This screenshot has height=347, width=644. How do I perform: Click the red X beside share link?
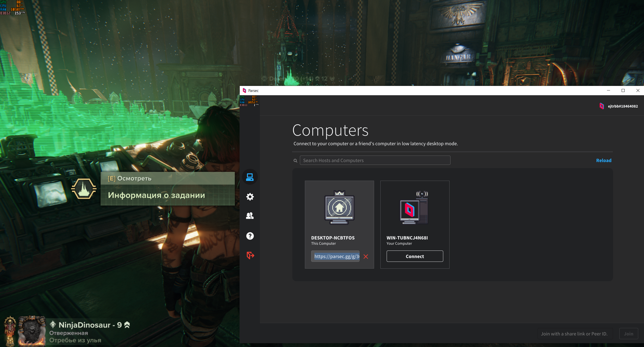click(x=366, y=257)
